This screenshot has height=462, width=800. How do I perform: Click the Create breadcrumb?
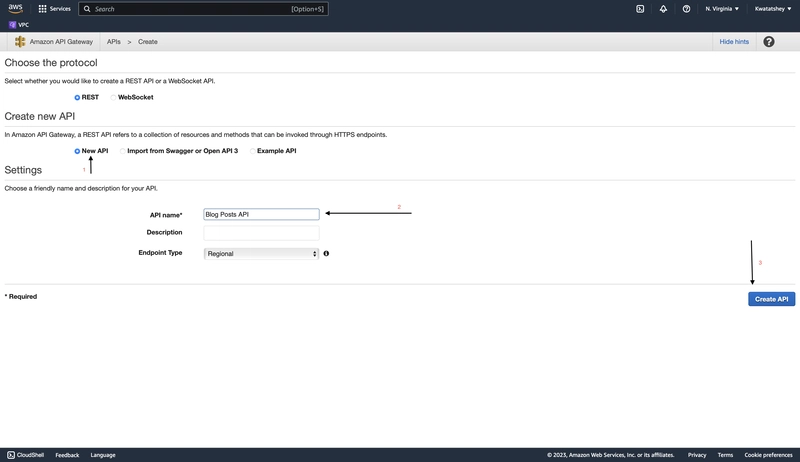pos(147,42)
